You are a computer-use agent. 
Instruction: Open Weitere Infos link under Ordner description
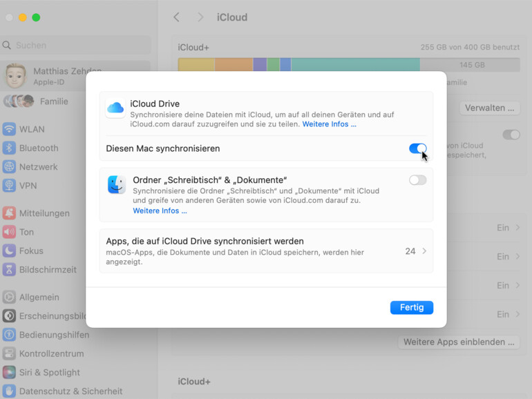[160, 211]
